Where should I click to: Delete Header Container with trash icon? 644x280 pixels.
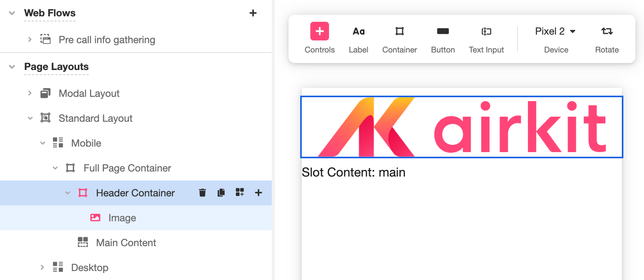(x=202, y=192)
